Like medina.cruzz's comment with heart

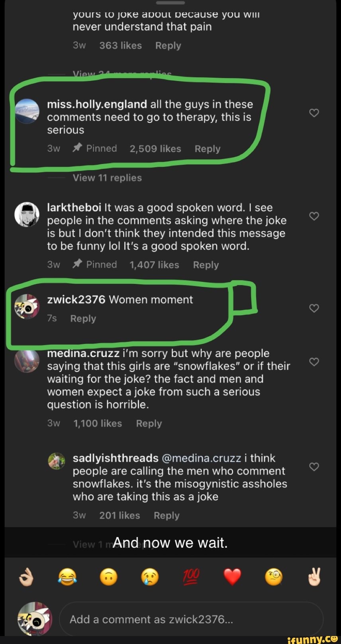click(x=314, y=362)
